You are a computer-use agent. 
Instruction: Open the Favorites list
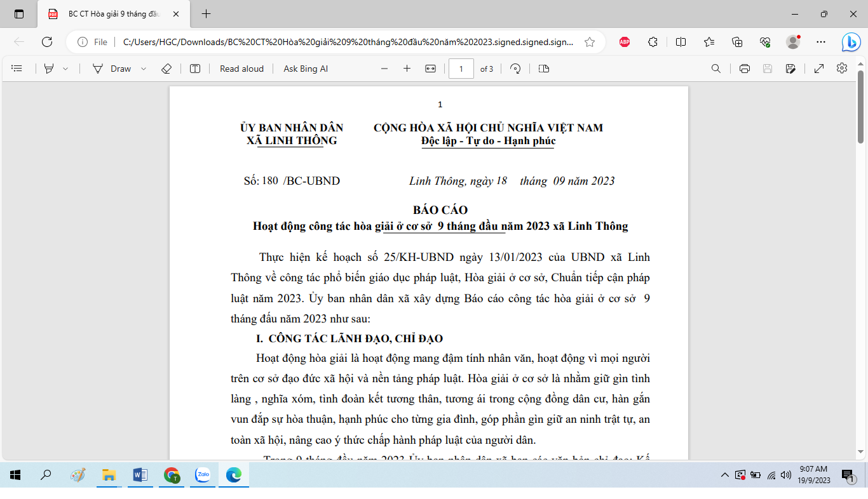point(709,42)
